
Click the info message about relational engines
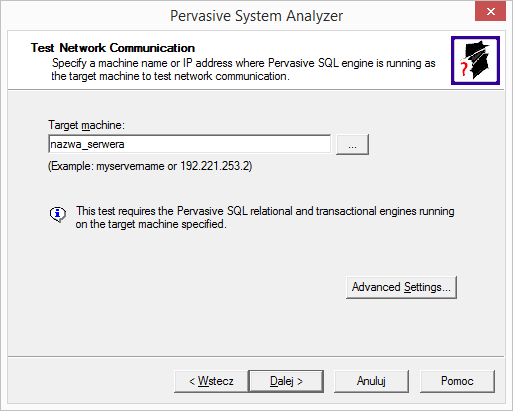click(265, 217)
